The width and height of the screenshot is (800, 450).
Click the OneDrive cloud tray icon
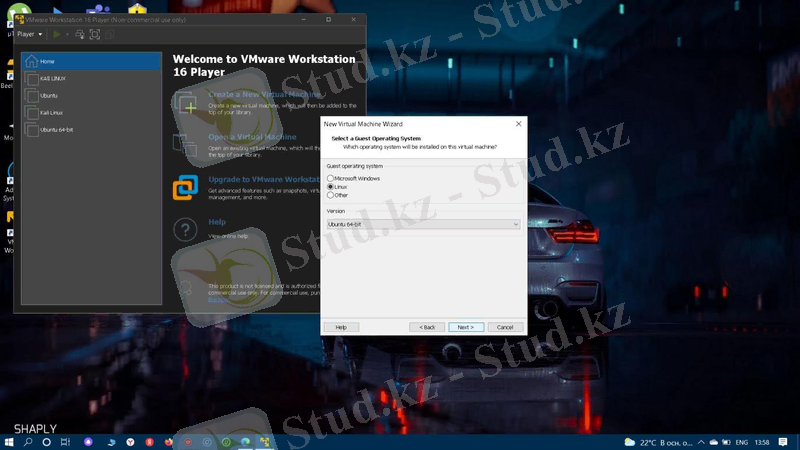pos(713,442)
